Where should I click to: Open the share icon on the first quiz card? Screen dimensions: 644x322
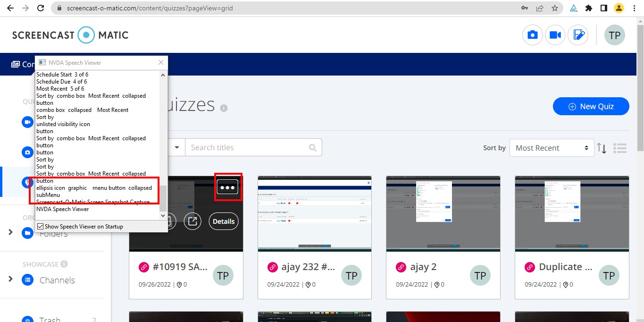[x=192, y=221]
